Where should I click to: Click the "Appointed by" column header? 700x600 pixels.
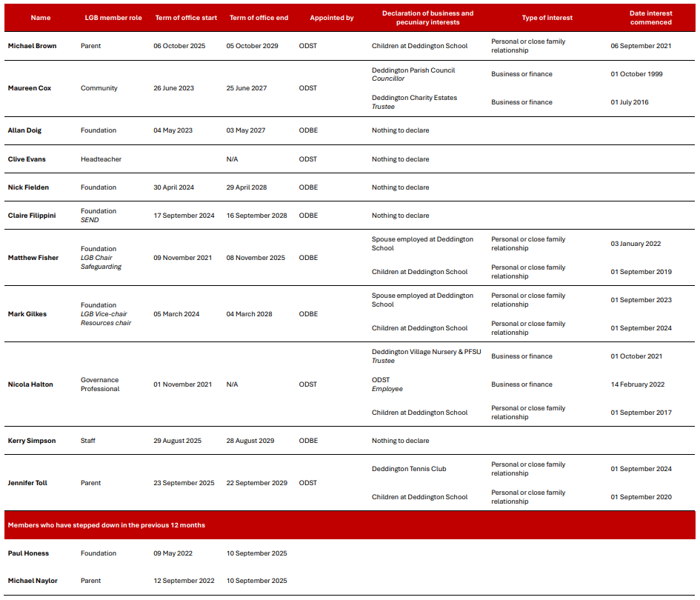pos(331,18)
